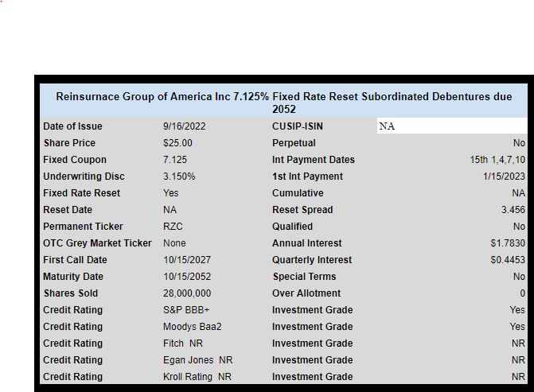Click the 'Special Terms' label
534x392 pixels.
[x=305, y=276]
